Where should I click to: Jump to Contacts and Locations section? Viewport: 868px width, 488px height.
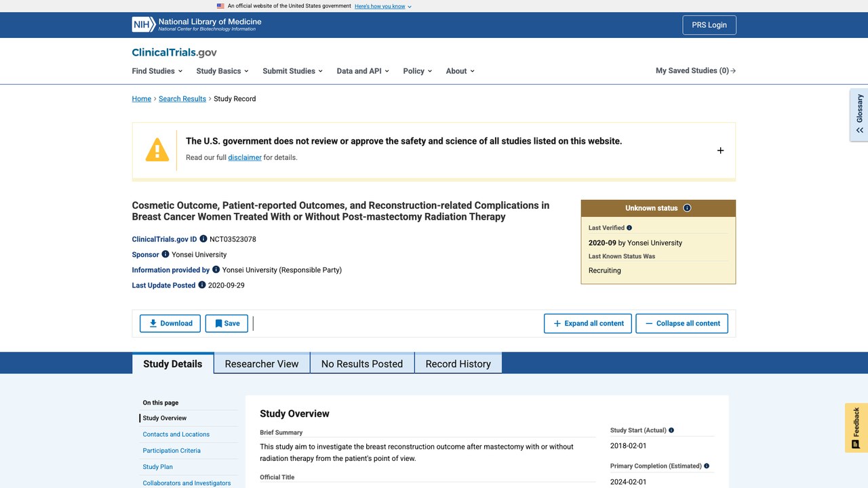pyautogui.click(x=176, y=434)
